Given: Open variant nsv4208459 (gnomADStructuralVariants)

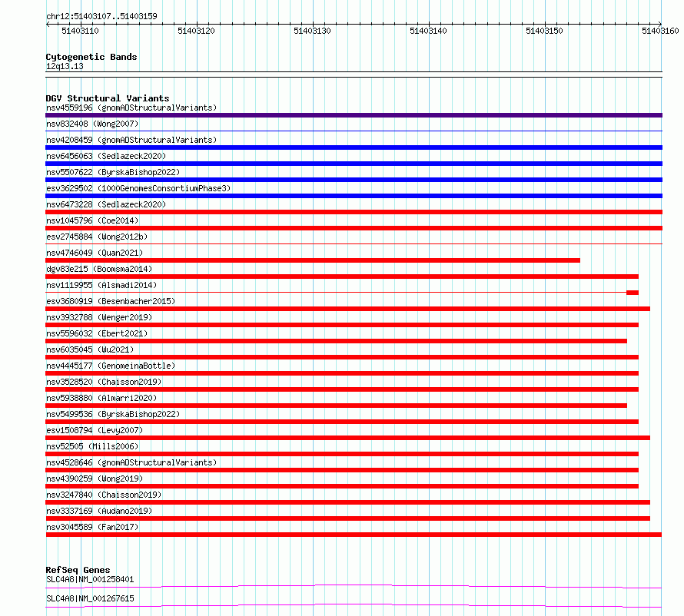Looking at the screenshot, I should [131, 140].
